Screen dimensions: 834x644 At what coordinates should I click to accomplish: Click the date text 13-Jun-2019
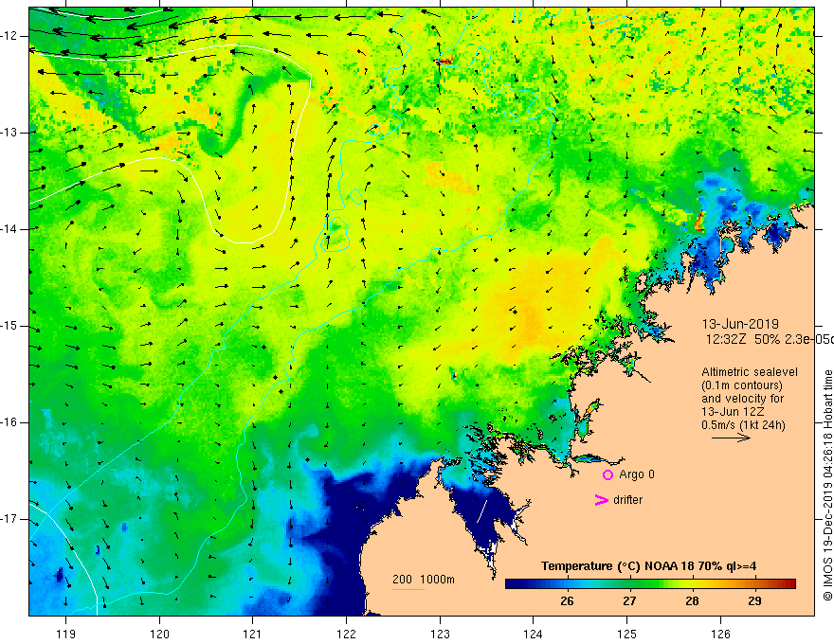pyautogui.click(x=740, y=324)
